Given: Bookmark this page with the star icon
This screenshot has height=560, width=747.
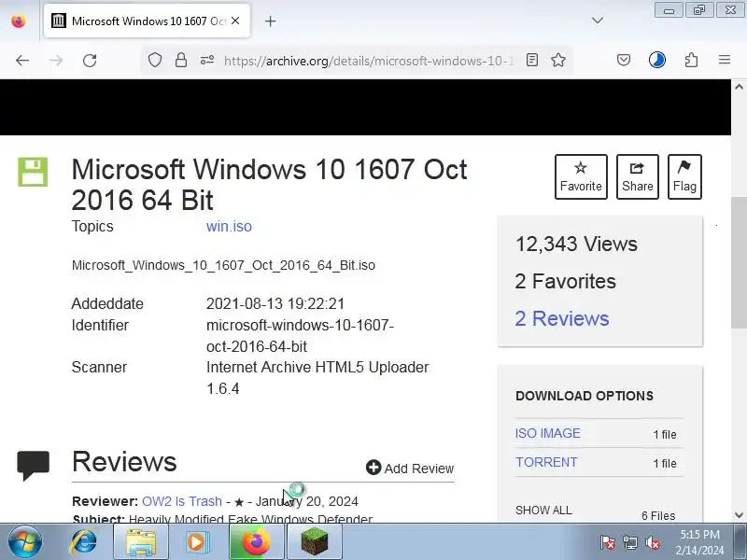Looking at the screenshot, I should [x=558, y=60].
